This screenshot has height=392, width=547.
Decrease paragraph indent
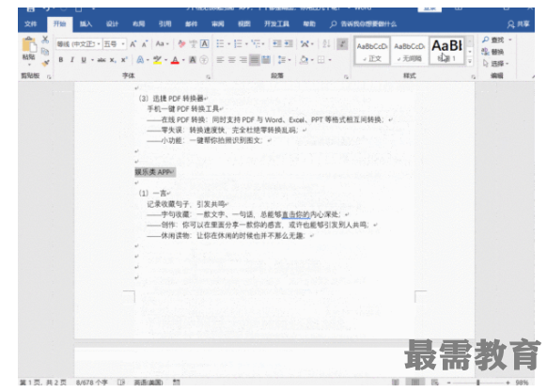point(277,43)
